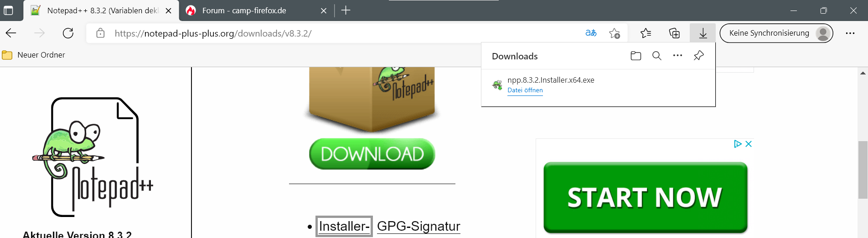868x238 pixels.
Task: Reload the current page
Action: [68, 33]
